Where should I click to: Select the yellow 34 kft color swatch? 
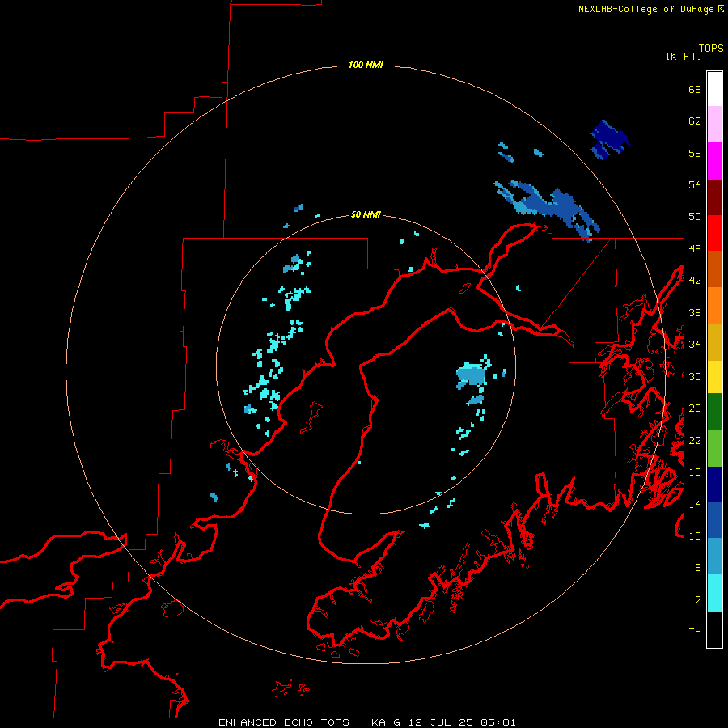pos(714,378)
